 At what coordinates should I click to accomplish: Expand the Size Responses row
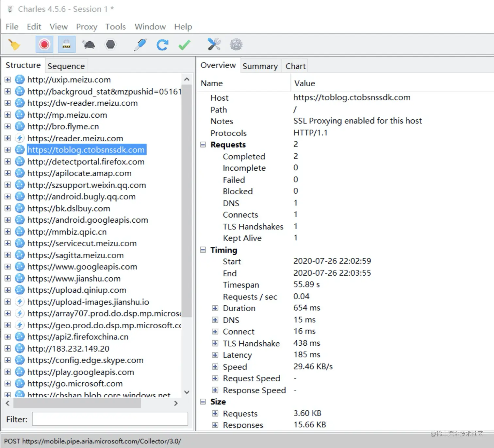tap(215, 425)
